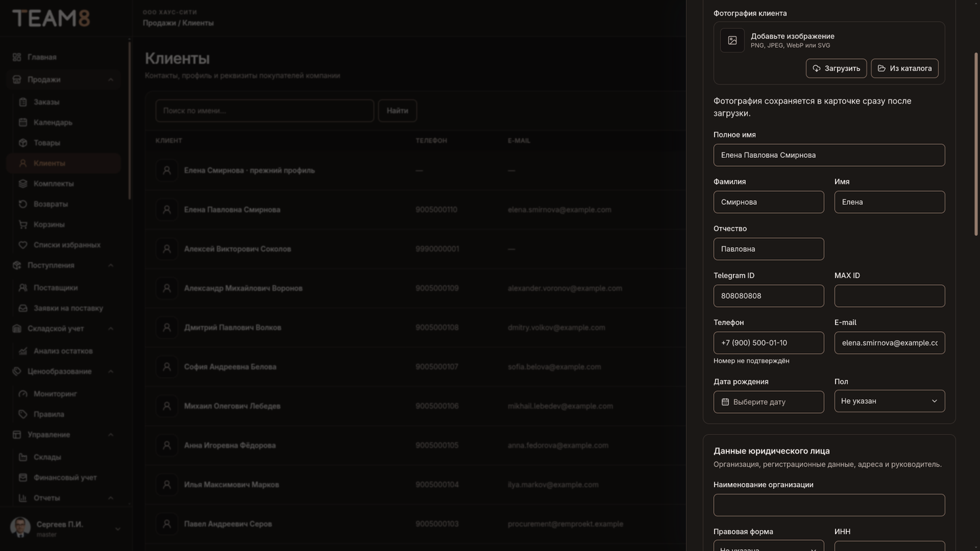Collapse the Поступления sidebar section

click(111, 265)
